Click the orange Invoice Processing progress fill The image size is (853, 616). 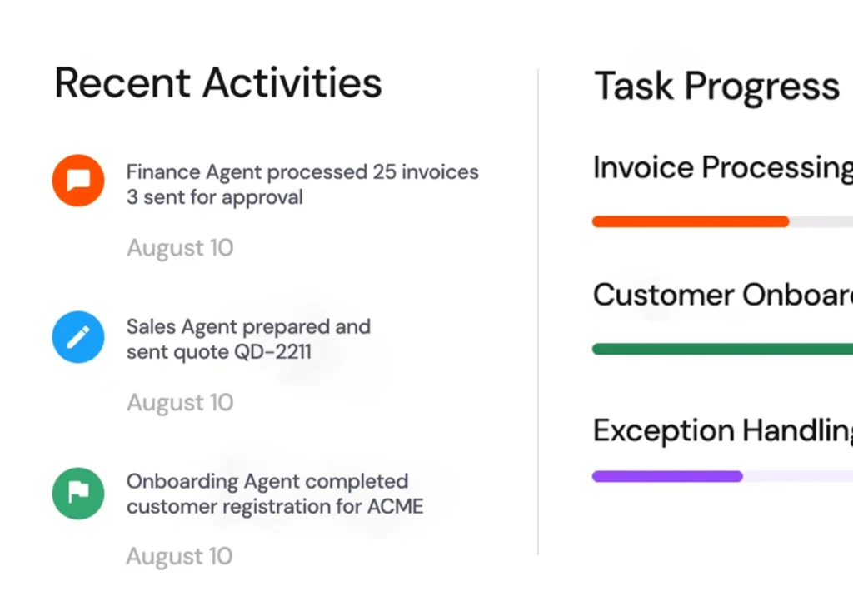(x=690, y=222)
